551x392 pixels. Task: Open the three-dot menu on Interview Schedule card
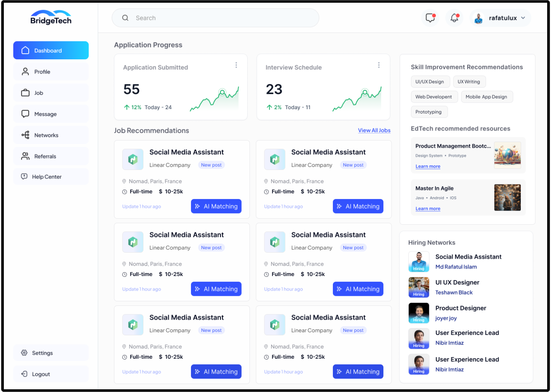point(379,65)
